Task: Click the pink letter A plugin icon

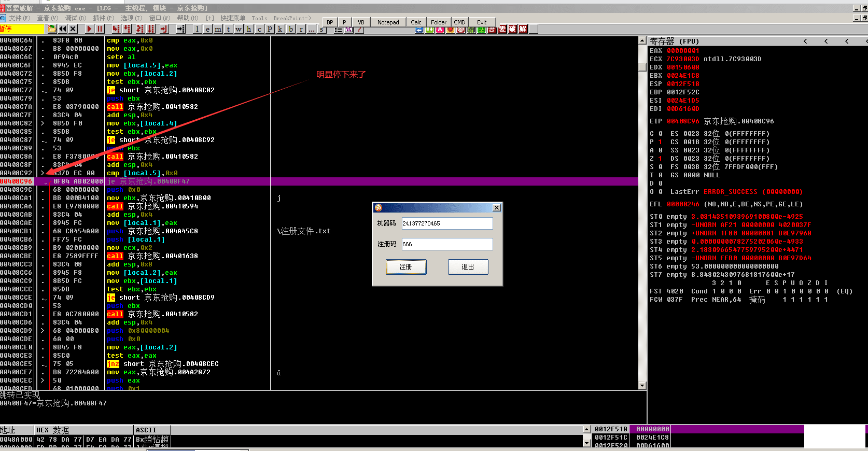Action: 440,30
